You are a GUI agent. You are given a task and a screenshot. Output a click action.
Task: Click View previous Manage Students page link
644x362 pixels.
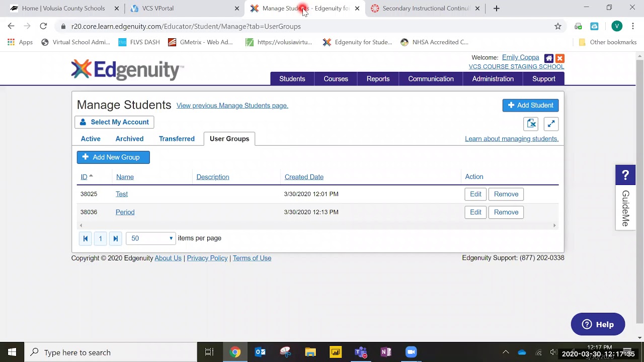pyautogui.click(x=232, y=106)
